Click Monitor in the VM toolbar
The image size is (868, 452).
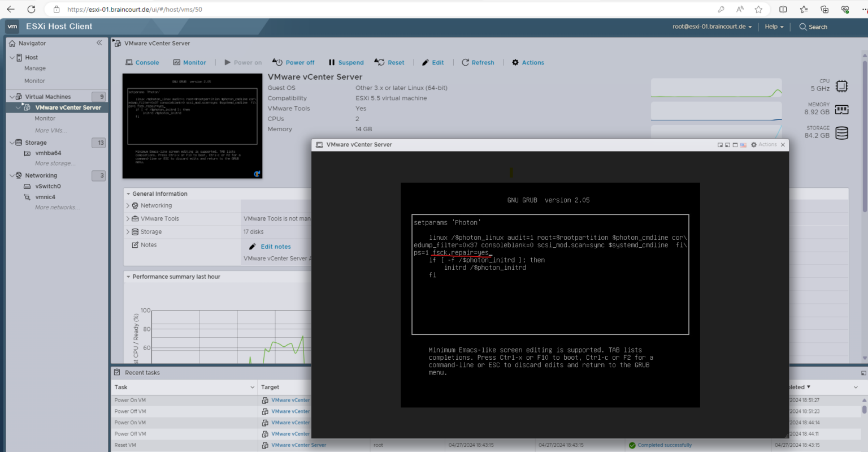[x=189, y=62]
